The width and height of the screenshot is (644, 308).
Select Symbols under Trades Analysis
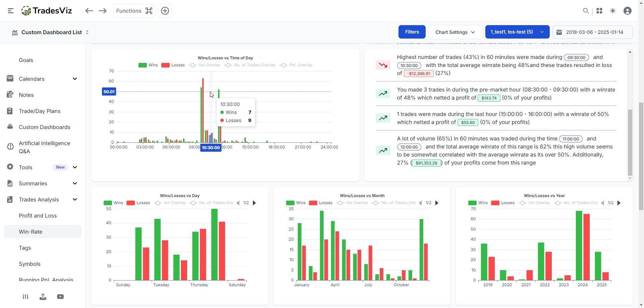(30, 264)
